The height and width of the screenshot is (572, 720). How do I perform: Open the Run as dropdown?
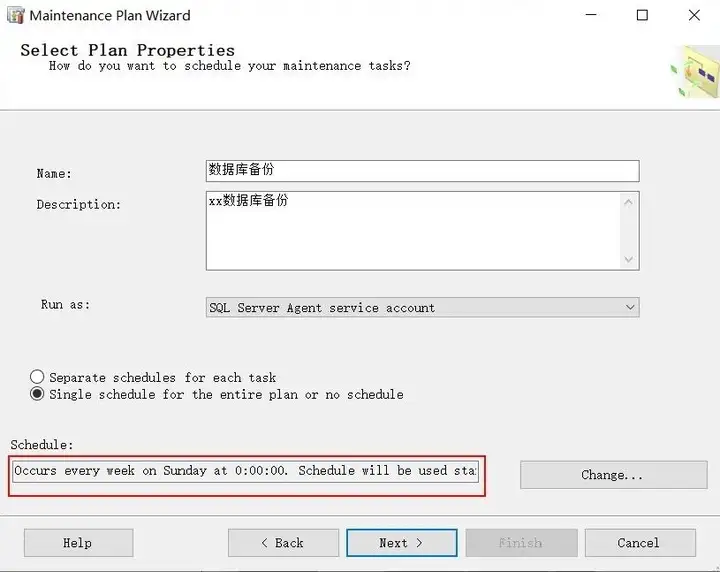(x=421, y=307)
